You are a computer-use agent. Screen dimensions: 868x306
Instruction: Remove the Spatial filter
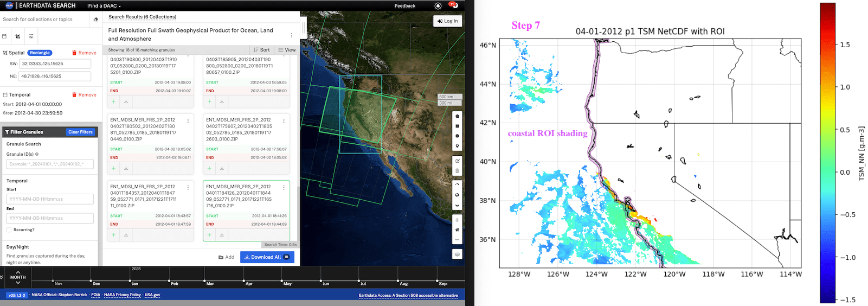[x=84, y=53]
